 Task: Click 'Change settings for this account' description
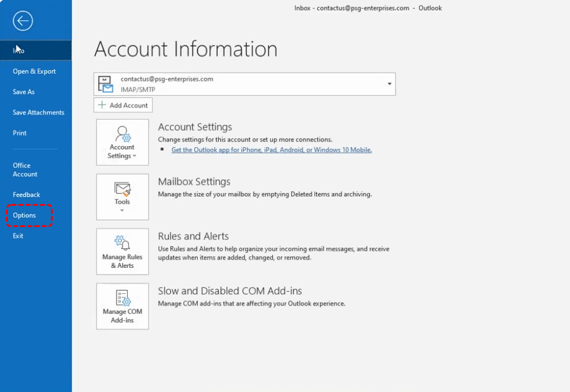(x=245, y=140)
